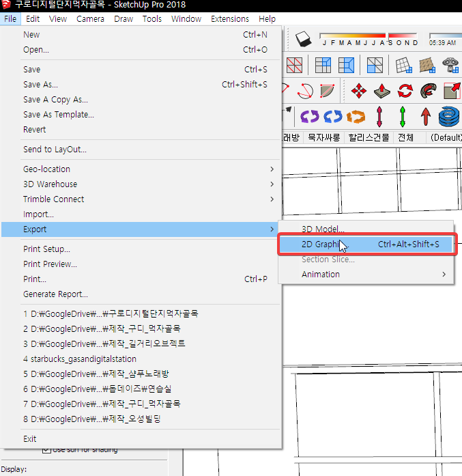Image resolution: width=462 pixels, height=476 pixels.
Task: Open the Tools menu
Action: click(152, 19)
